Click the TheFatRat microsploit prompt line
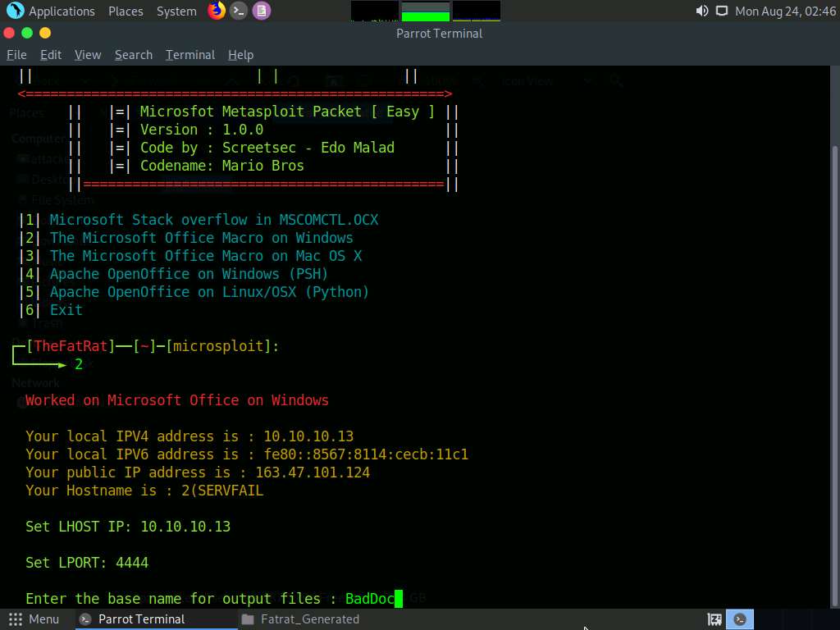Screen dimensions: 840x630 [146, 346]
